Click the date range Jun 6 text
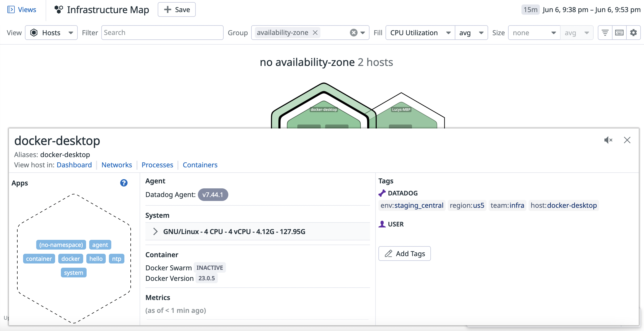This screenshot has width=644, height=331. 592,10
